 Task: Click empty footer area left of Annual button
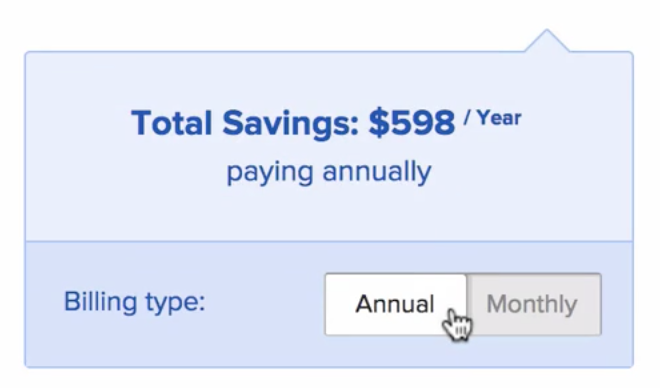click(261, 337)
